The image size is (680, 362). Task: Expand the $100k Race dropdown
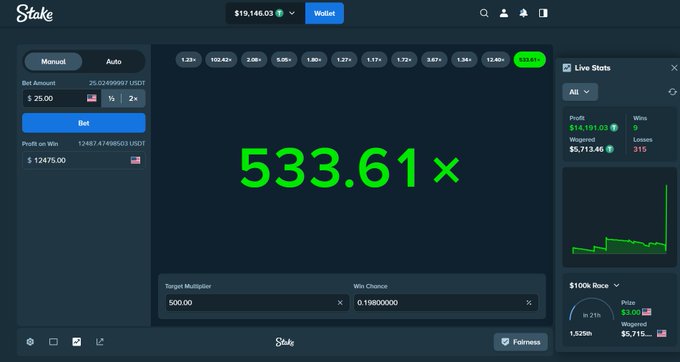pos(595,285)
